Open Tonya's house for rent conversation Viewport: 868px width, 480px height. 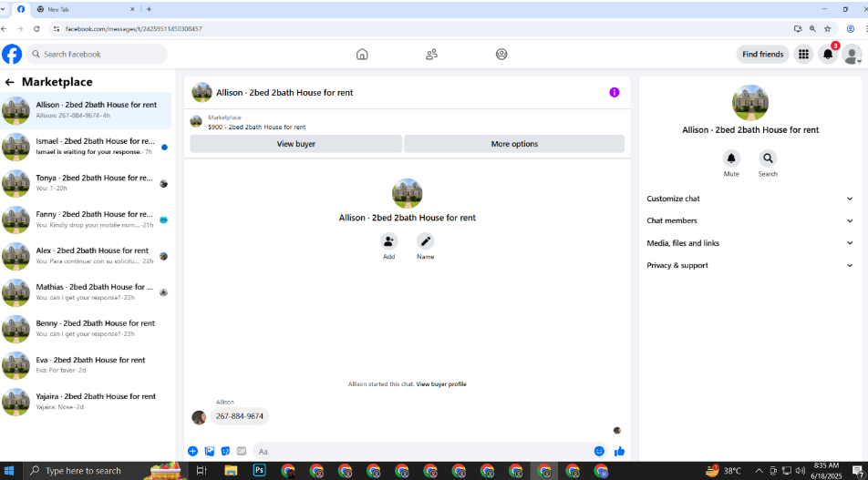coord(86,184)
